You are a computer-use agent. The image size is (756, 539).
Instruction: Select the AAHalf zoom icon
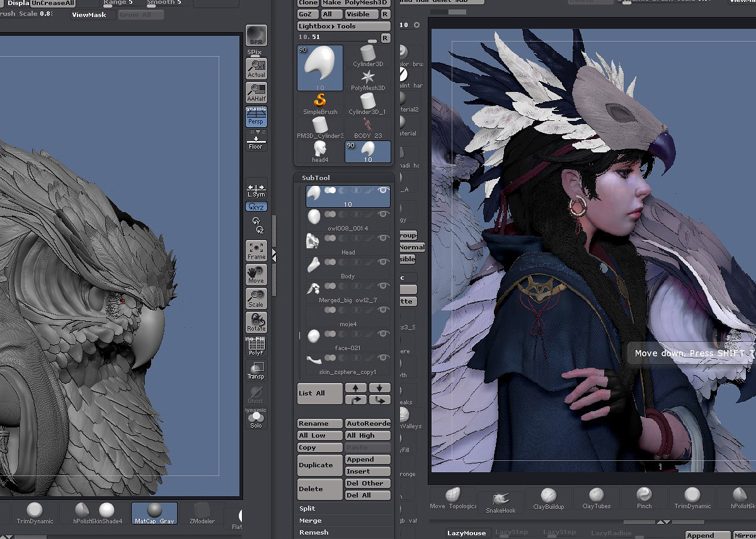coord(256,93)
